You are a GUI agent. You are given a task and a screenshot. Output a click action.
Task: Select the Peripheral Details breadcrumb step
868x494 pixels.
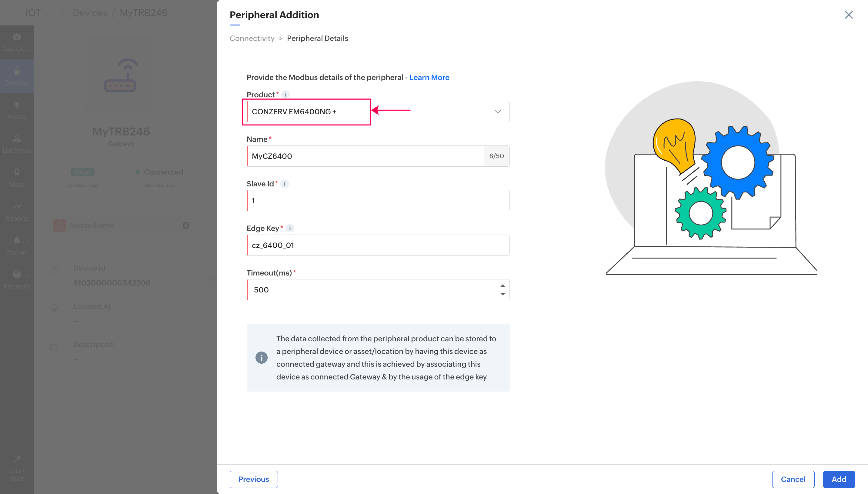pyautogui.click(x=317, y=38)
